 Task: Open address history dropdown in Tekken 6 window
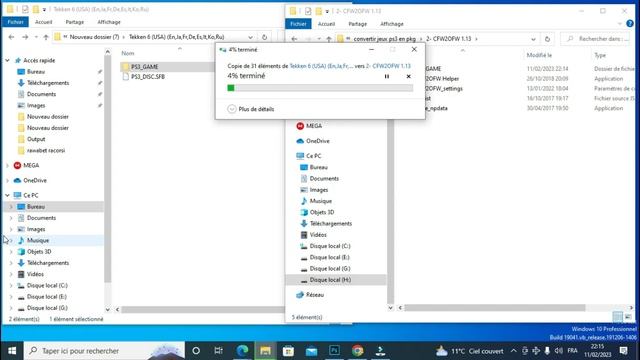pyautogui.click(x=250, y=37)
